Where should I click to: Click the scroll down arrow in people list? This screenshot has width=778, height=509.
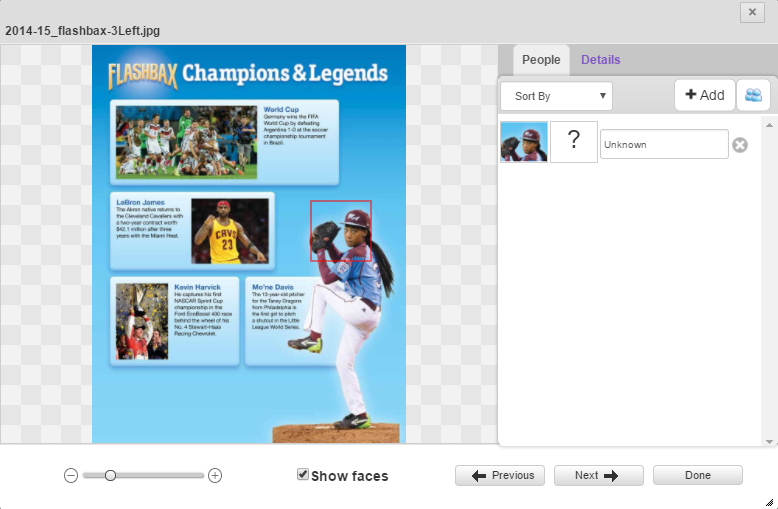pyautogui.click(x=769, y=442)
